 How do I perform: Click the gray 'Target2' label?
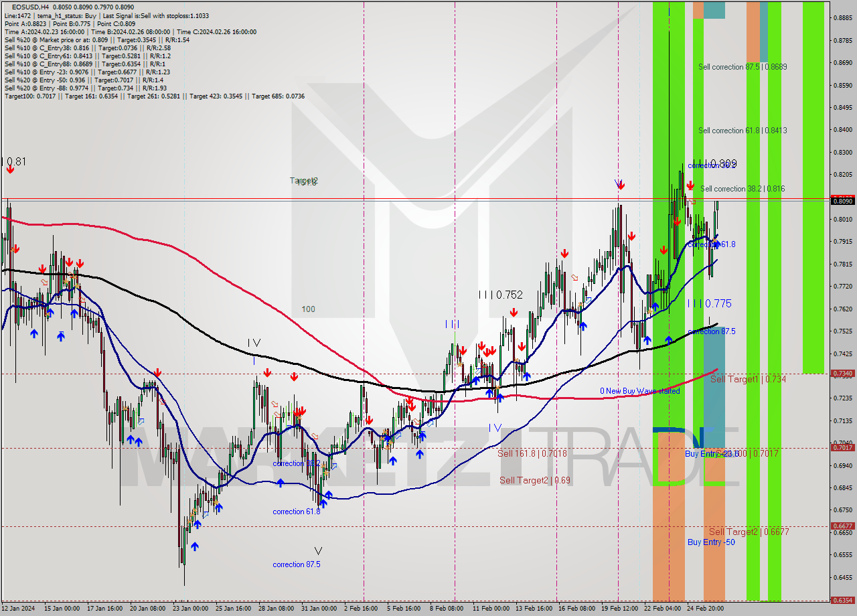pos(304,181)
